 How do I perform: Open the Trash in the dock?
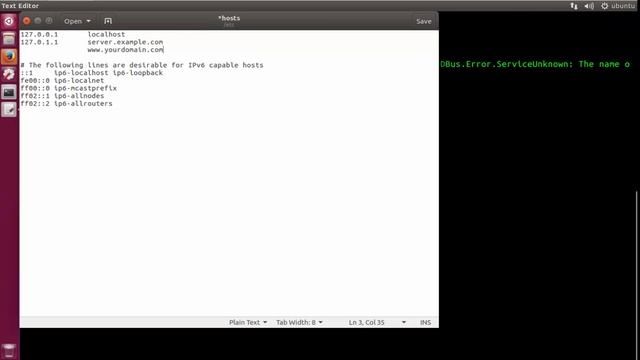tap(9, 351)
